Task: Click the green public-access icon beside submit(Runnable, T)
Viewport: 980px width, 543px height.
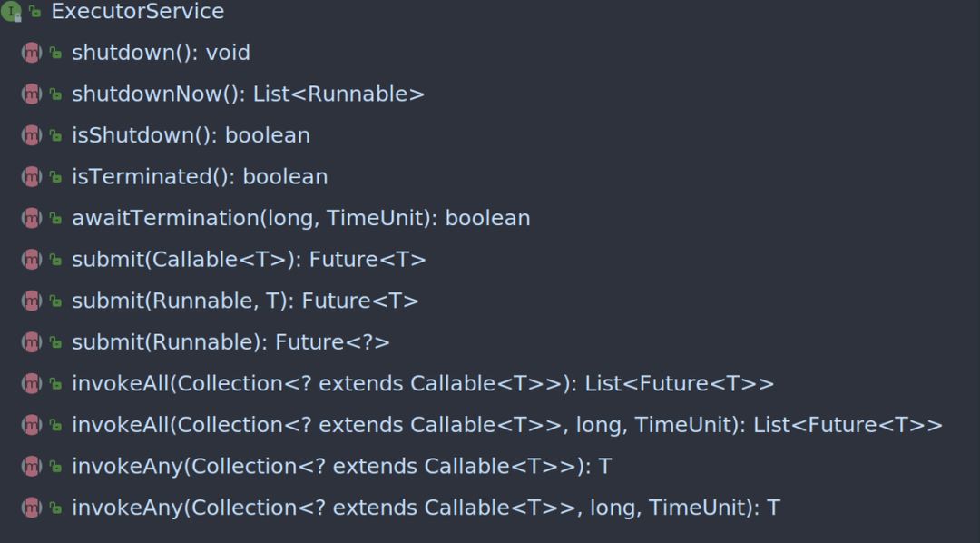Action: tap(55, 301)
